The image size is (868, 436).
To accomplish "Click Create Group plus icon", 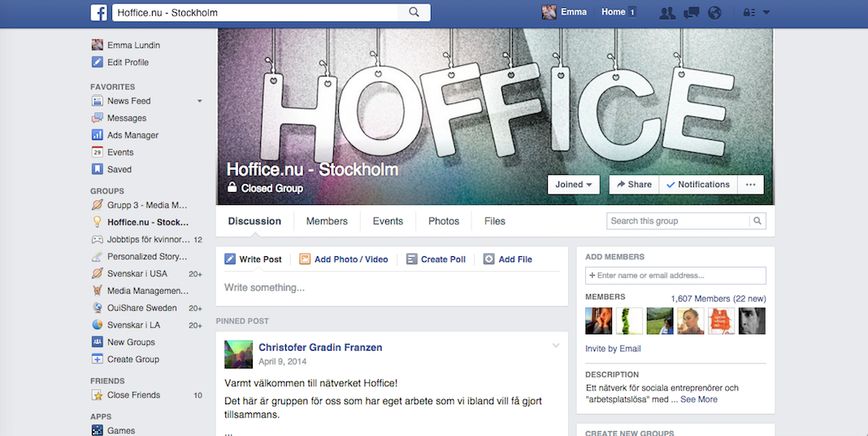I will point(98,360).
